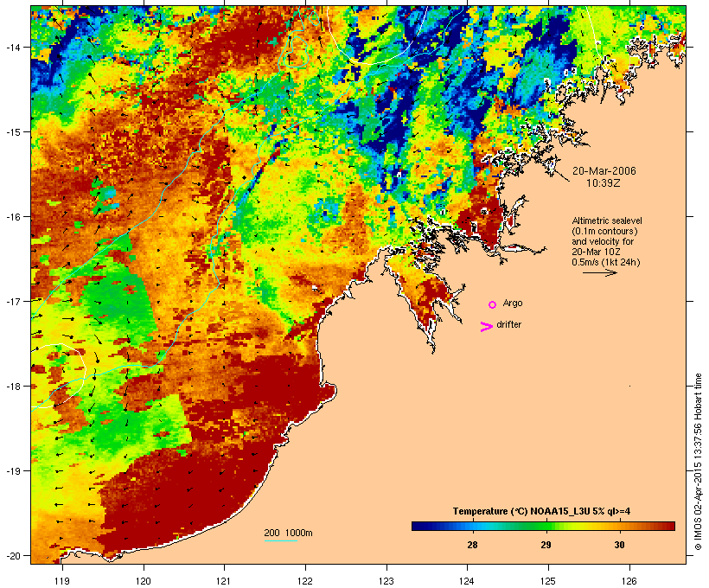The image size is (709, 588).
Task: Click the colorbar '30' tick label
Action: (619, 545)
